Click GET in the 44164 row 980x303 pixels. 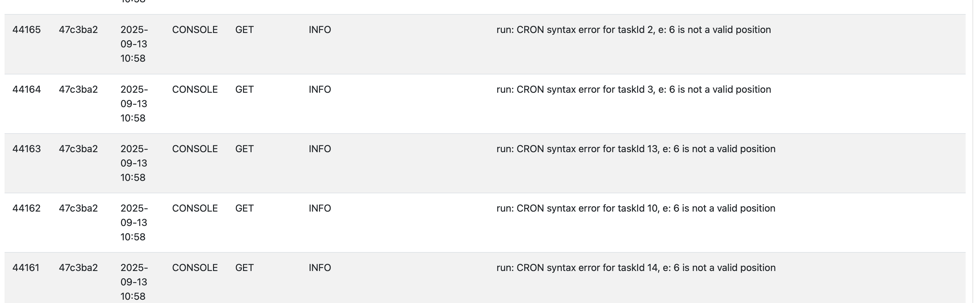(244, 89)
